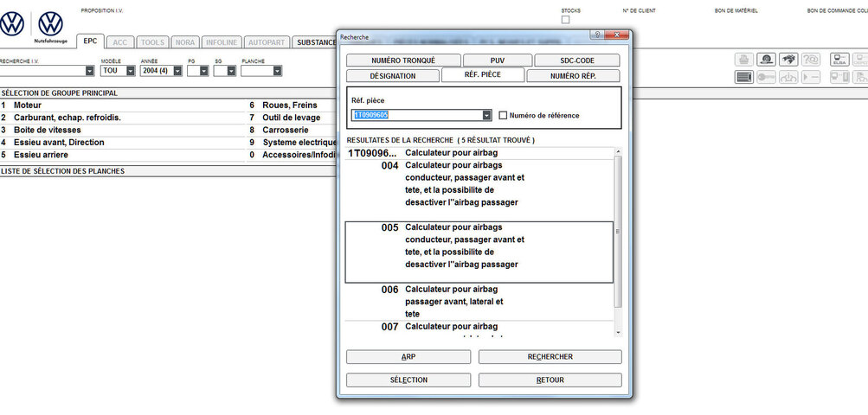
Task: Click the binoculars search icon
Action: click(788, 60)
